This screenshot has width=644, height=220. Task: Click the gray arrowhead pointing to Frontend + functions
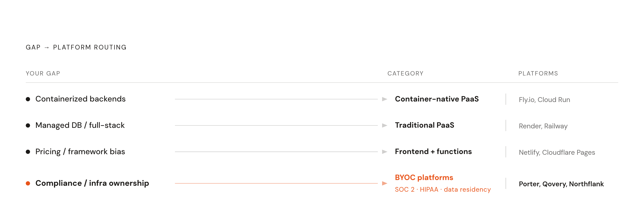point(384,152)
